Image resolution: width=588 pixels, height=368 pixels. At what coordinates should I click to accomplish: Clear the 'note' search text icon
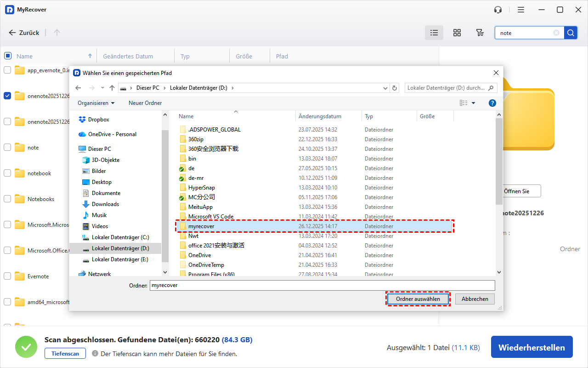[556, 33]
